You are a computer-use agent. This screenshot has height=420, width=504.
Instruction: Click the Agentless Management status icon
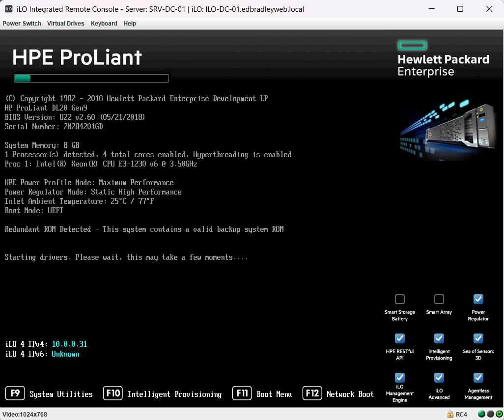coord(478,377)
